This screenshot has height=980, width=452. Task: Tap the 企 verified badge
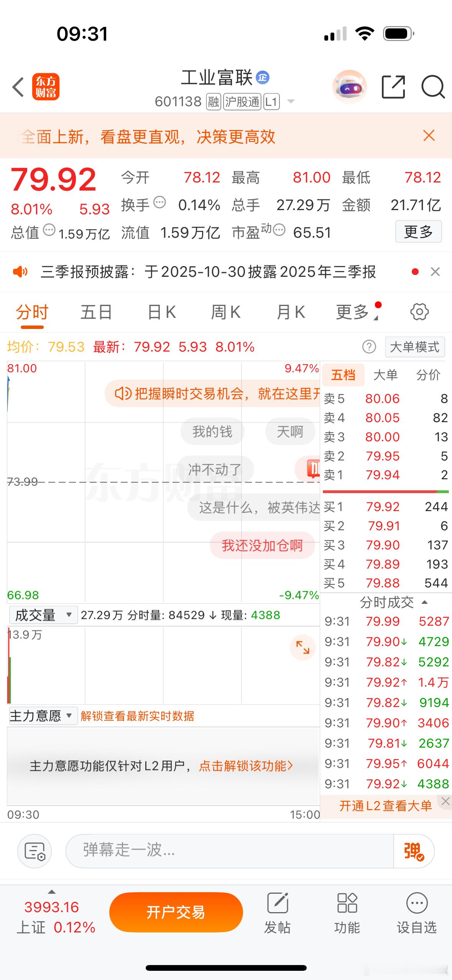[263, 77]
